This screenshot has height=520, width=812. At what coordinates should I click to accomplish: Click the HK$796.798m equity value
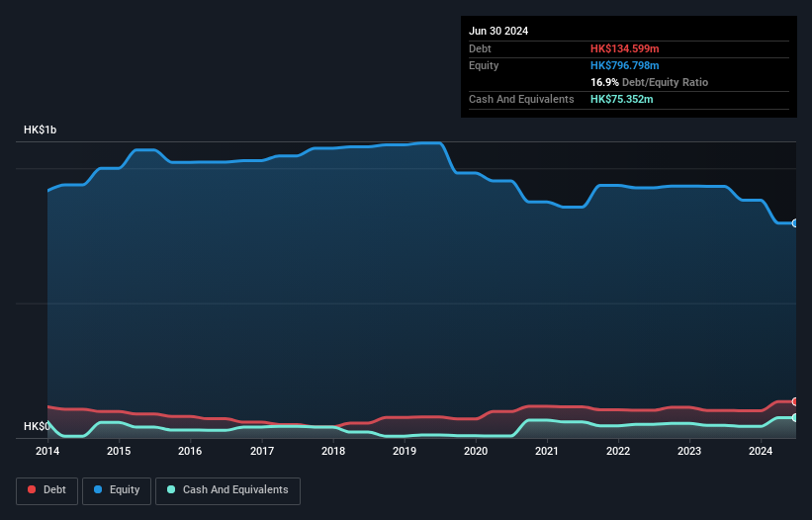click(624, 65)
